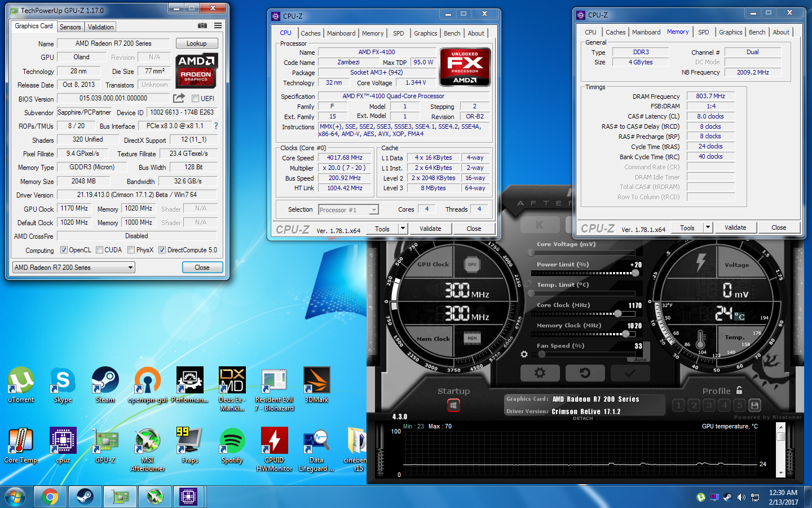Open Fraps desktop shortcut

(x=190, y=446)
